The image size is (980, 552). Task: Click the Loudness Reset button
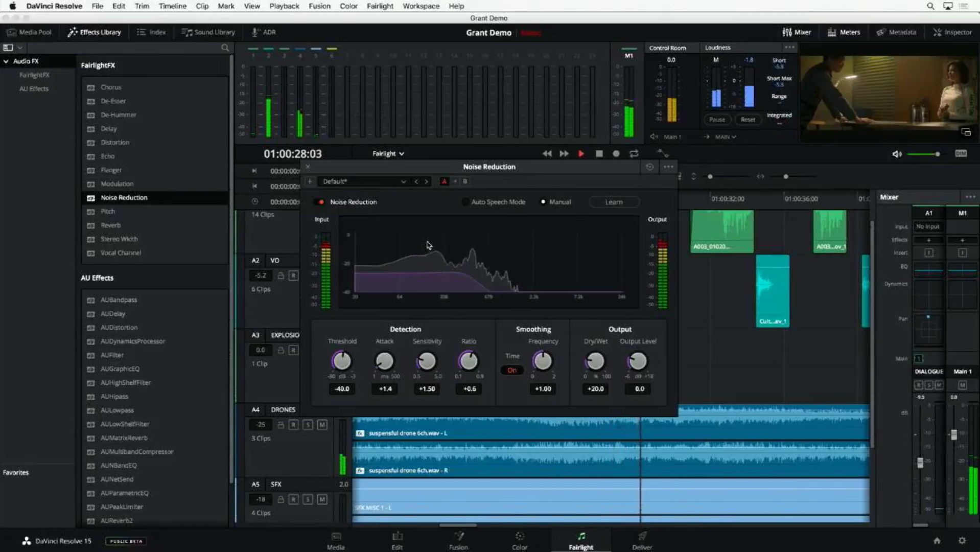(748, 120)
